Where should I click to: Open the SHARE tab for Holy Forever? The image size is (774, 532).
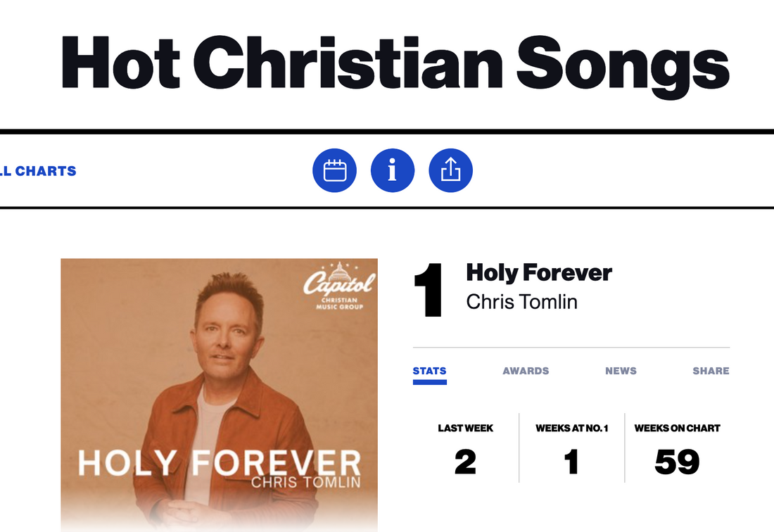point(711,371)
